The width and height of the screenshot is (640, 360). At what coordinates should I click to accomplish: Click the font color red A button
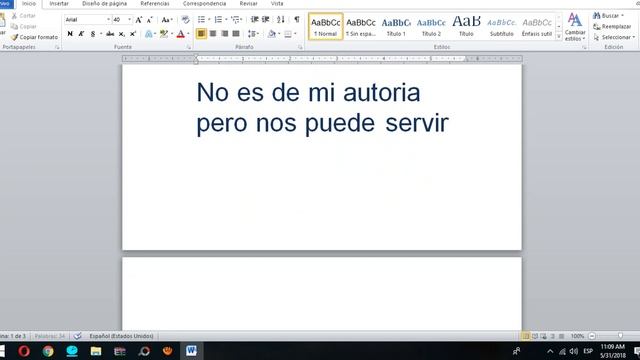[x=181, y=34]
